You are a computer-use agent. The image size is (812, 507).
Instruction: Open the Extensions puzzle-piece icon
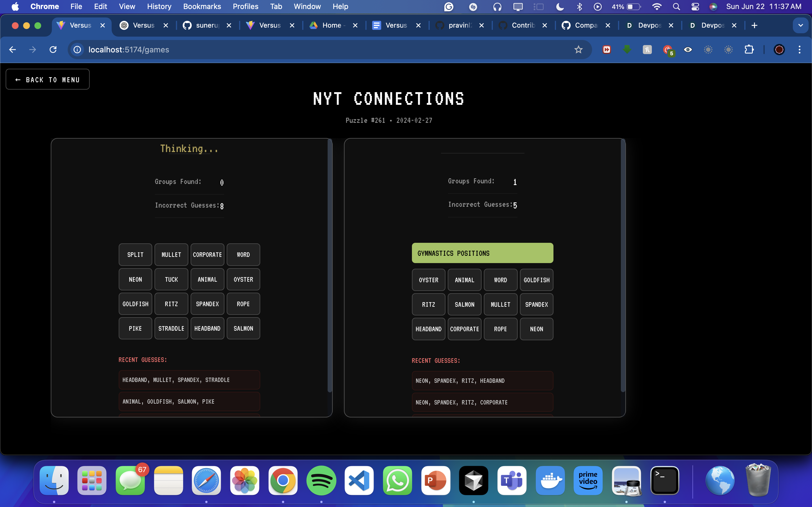pos(749,50)
